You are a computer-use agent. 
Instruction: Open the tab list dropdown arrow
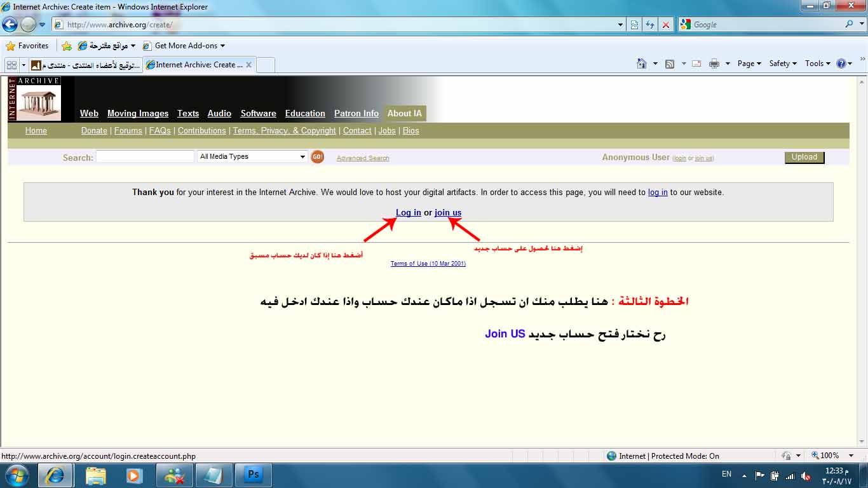[x=24, y=65]
